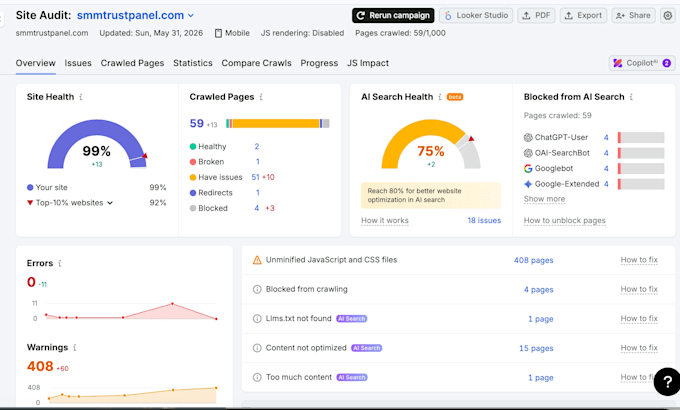Click info icon beside Blocked from crawling

[x=257, y=289]
